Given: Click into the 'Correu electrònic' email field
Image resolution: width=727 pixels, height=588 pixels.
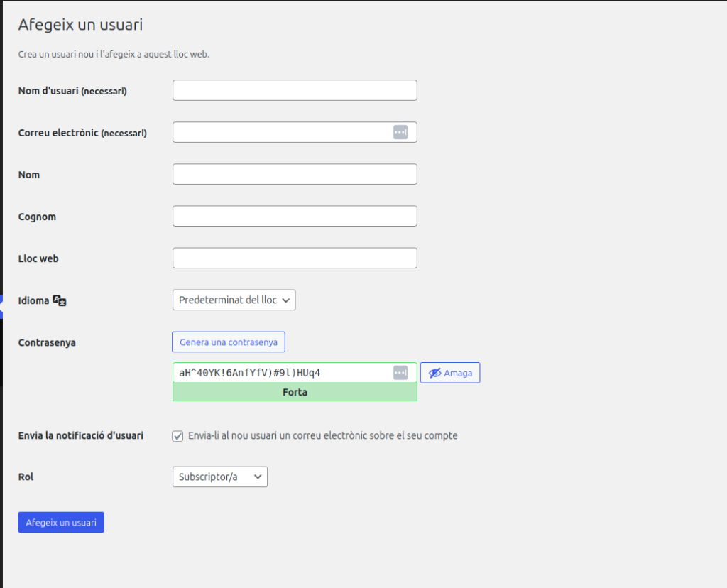Looking at the screenshot, I should pyautogui.click(x=280, y=132).
